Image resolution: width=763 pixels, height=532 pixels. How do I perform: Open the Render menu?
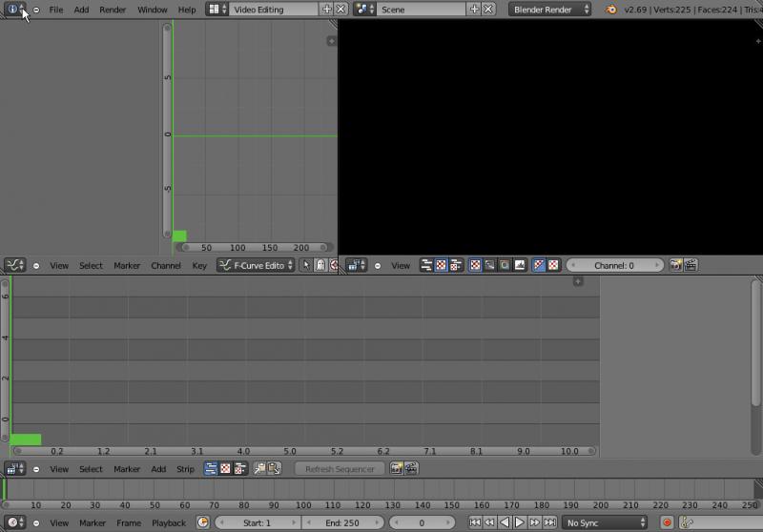tap(113, 10)
